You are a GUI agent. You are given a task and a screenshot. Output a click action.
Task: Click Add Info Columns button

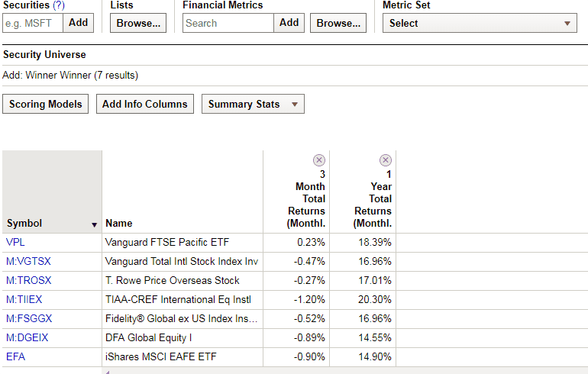click(145, 104)
